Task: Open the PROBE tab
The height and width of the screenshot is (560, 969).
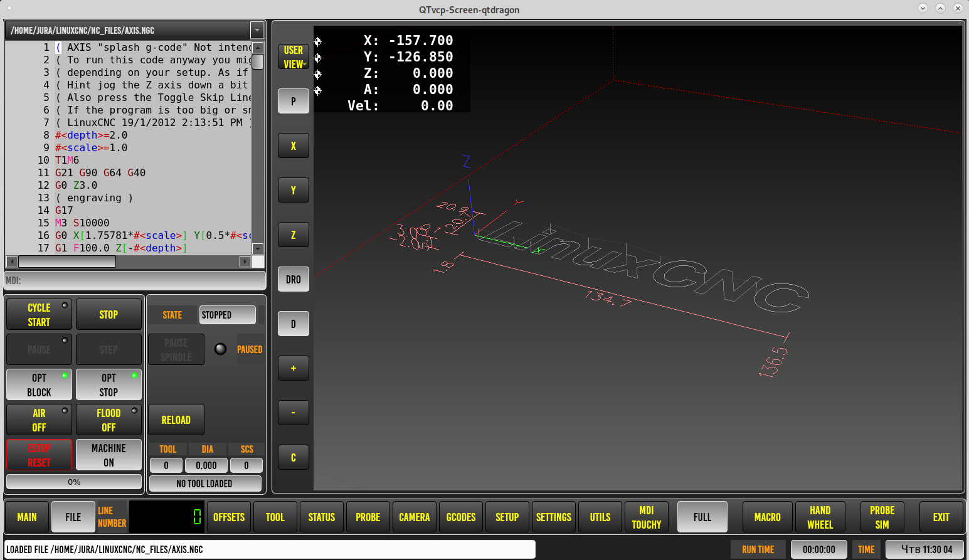Action: point(368,517)
